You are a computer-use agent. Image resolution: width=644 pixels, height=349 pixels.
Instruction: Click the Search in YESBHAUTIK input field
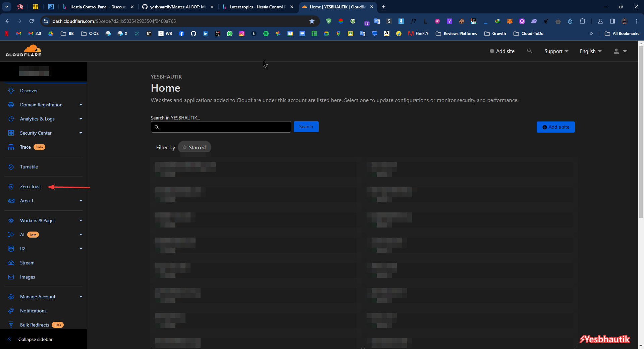tap(221, 127)
